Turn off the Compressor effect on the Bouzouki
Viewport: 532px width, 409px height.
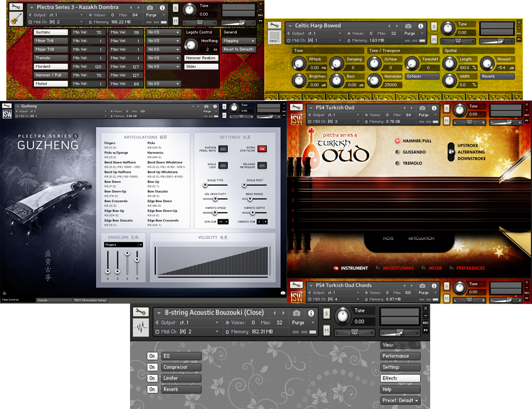coord(152,367)
